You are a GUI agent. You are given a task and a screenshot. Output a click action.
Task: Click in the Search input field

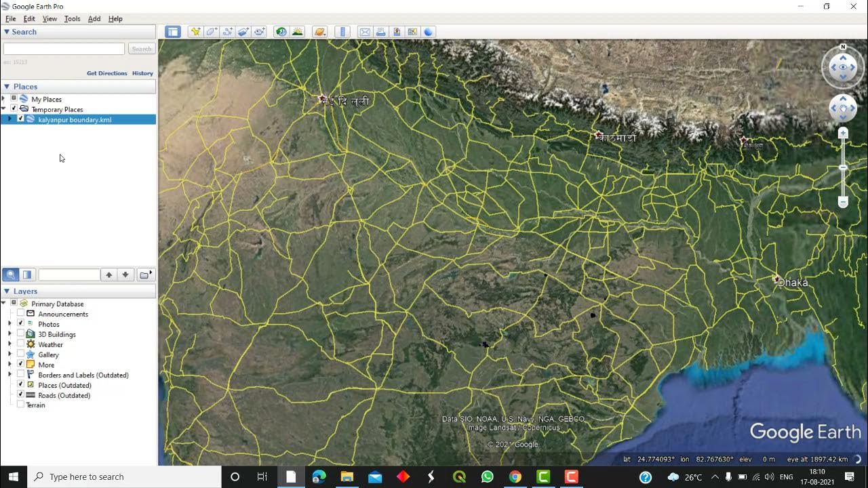(64, 49)
